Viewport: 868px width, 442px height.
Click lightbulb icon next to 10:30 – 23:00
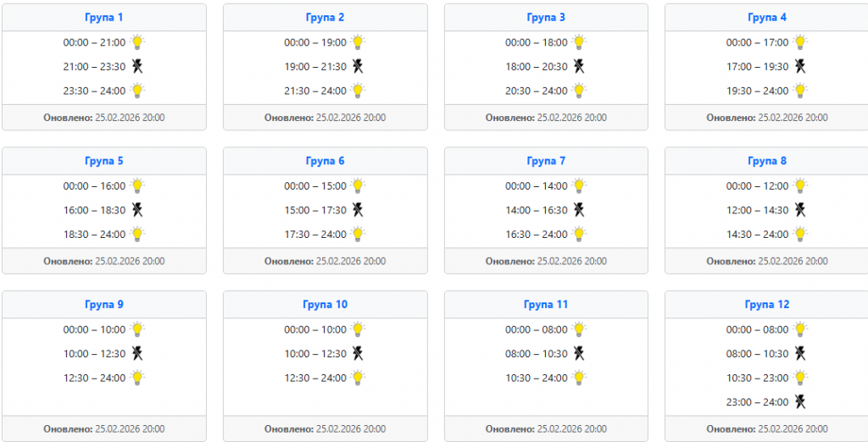pos(800,378)
